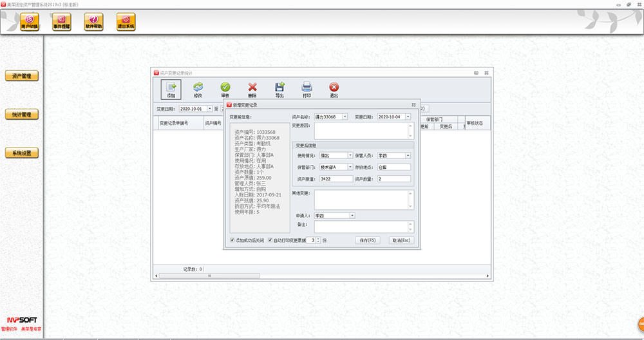Screen dimensions: 644x340
Task: Open 资产管理 in the left sidebar
Action: [22, 76]
